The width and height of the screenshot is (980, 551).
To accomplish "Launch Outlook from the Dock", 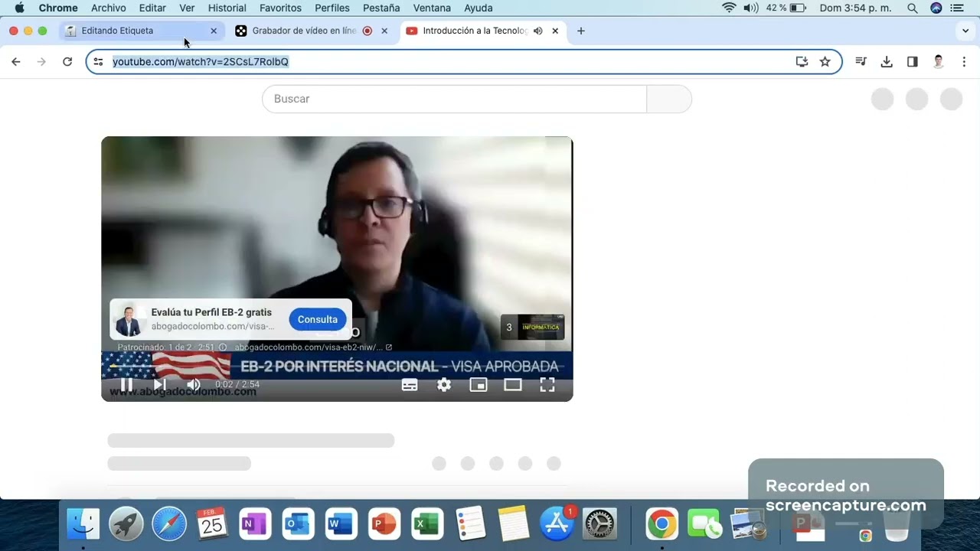I will click(298, 524).
